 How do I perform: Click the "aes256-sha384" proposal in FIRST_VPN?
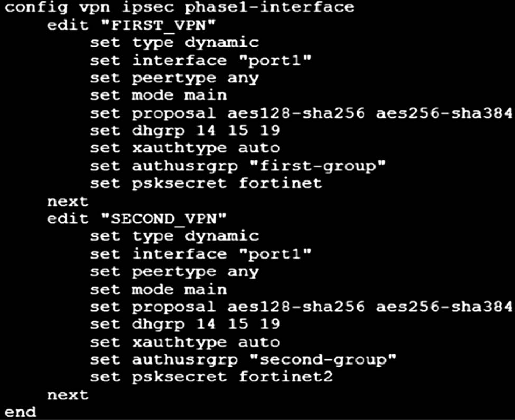tap(444, 113)
